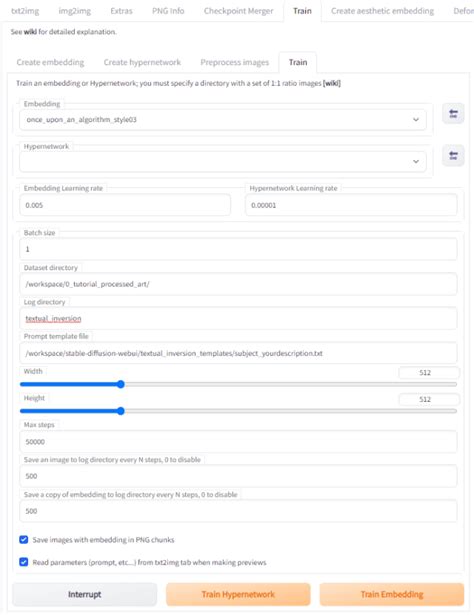Screen dimensions: 474x615
Task: Open the Checkpoint Merger tab
Action: (x=238, y=11)
